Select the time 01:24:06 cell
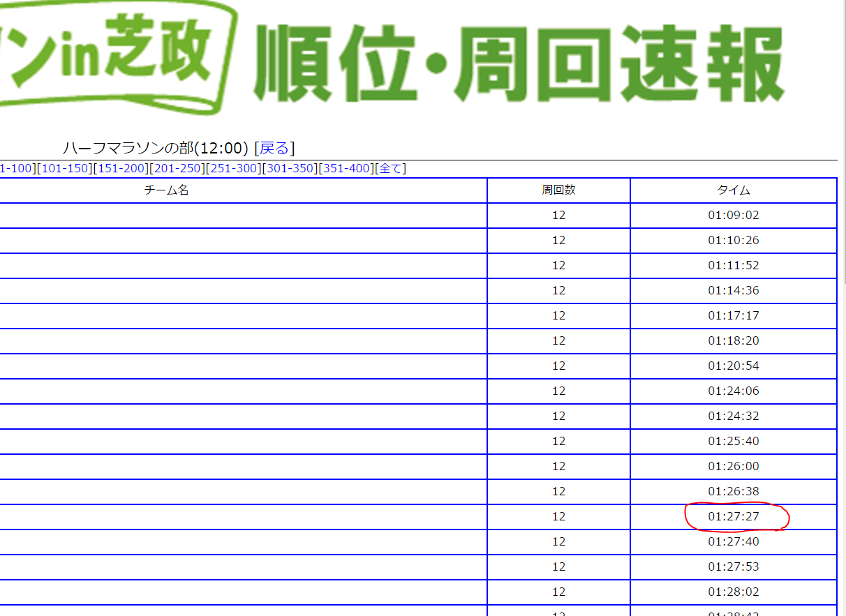This screenshot has height=616, width=846. (734, 391)
